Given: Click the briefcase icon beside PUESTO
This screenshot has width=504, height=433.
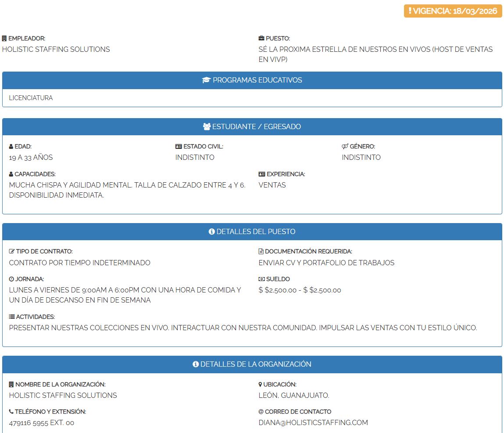Looking at the screenshot, I should pyautogui.click(x=261, y=39).
